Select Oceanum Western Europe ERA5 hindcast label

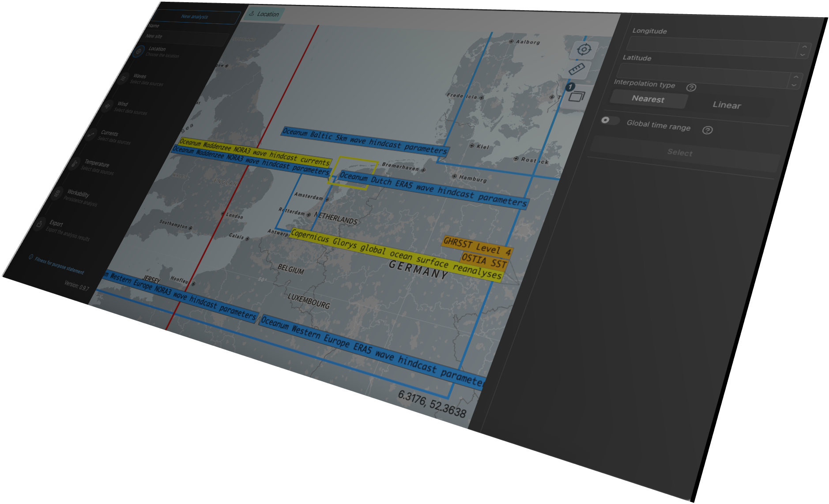coord(372,351)
